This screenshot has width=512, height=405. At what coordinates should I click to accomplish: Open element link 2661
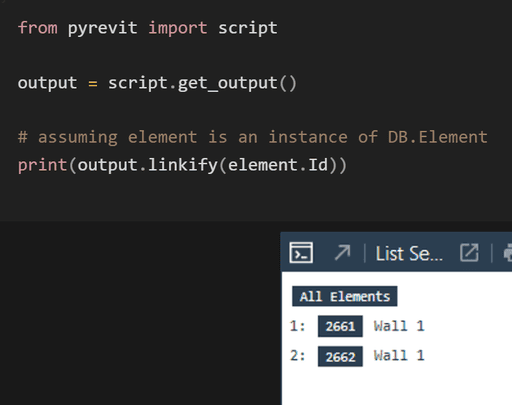[340, 326]
